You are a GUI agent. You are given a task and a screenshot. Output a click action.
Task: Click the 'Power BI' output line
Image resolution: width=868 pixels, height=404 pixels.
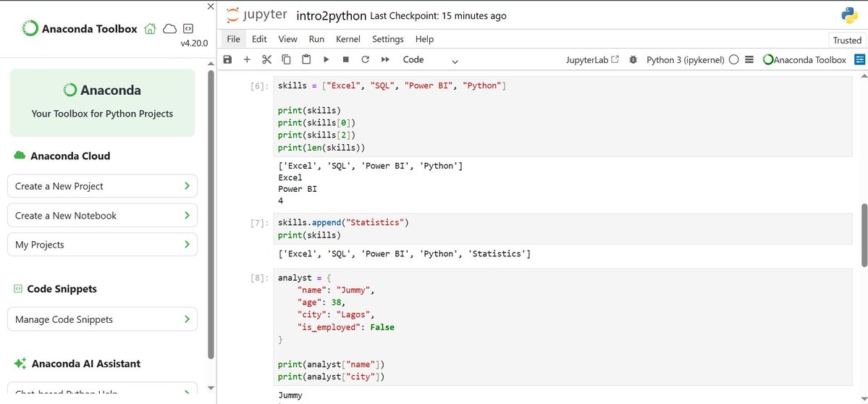(x=298, y=189)
